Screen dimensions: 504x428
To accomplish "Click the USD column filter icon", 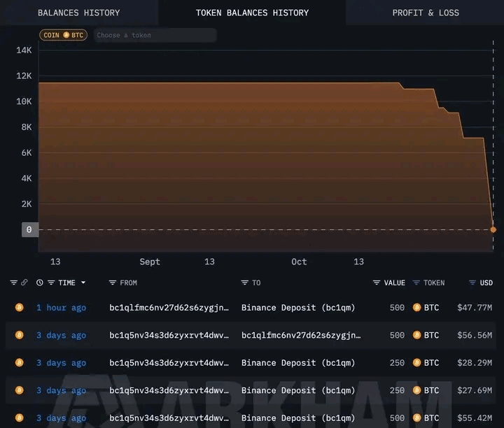I will [472, 283].
